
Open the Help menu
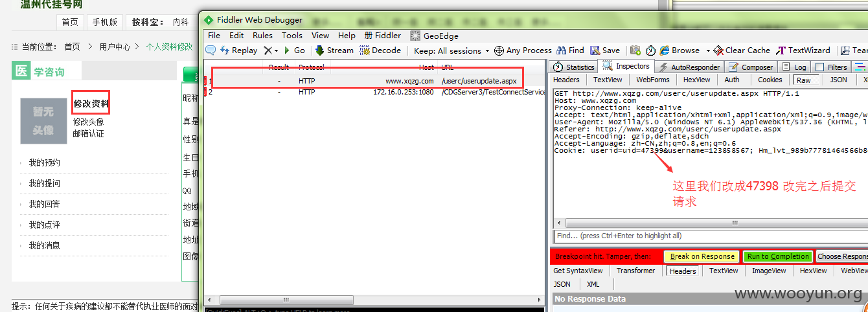pyautogui.click(x=347, y=35)
